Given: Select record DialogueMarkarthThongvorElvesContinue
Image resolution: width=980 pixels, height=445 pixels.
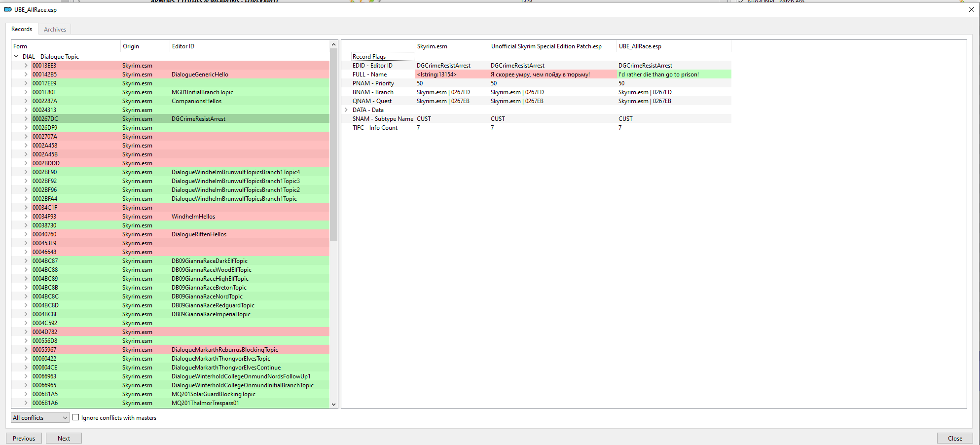Looking at the screenshot, I should tap(180, 368).
